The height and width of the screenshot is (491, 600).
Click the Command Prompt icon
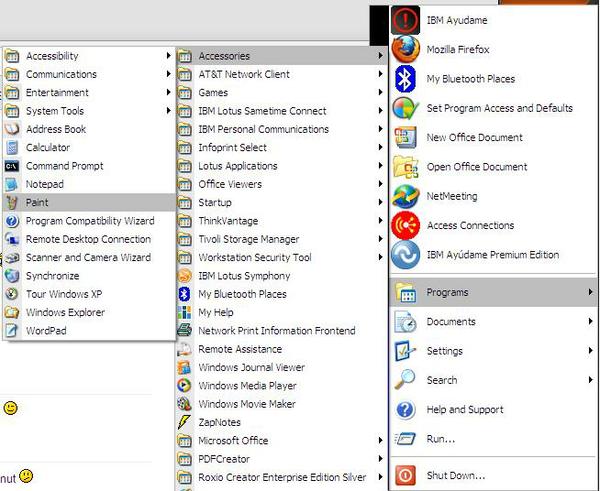point(12,166)
